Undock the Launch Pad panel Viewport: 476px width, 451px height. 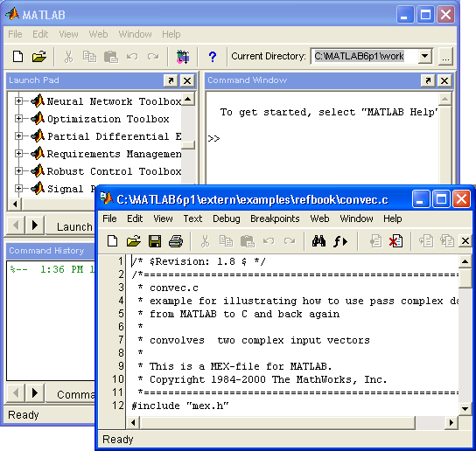coord(171,80)
